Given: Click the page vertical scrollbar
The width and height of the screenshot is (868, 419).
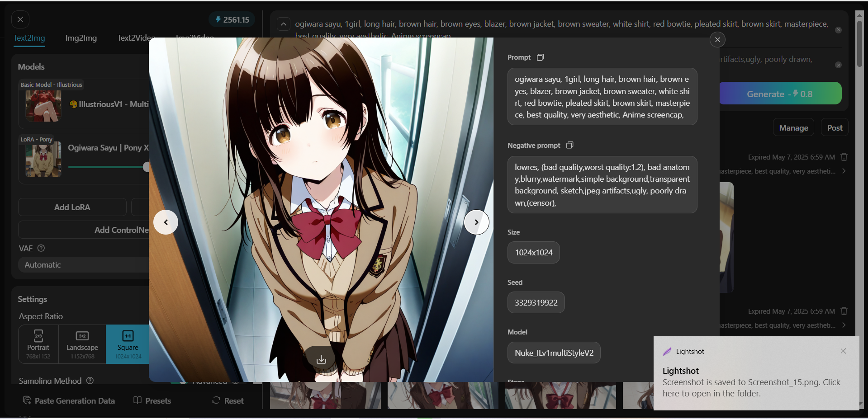Looking at the screenshot, I should (859, 44).
